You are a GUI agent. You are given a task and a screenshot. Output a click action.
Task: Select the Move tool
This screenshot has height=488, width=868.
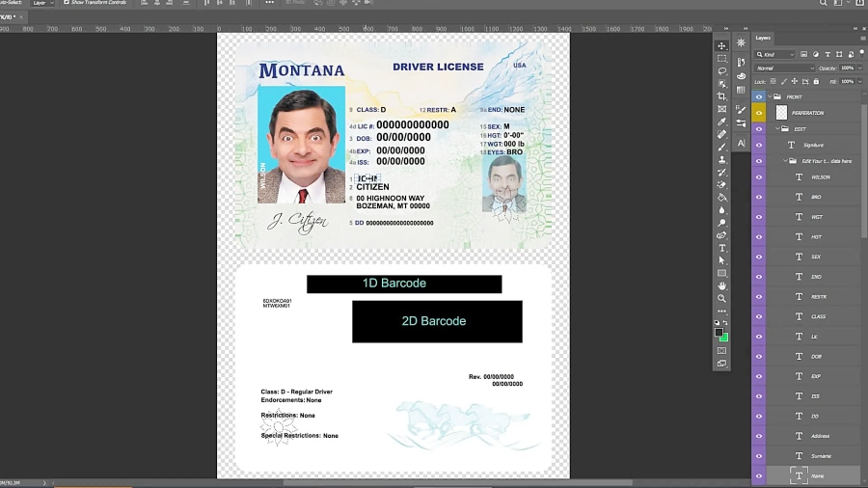[721, 46]
